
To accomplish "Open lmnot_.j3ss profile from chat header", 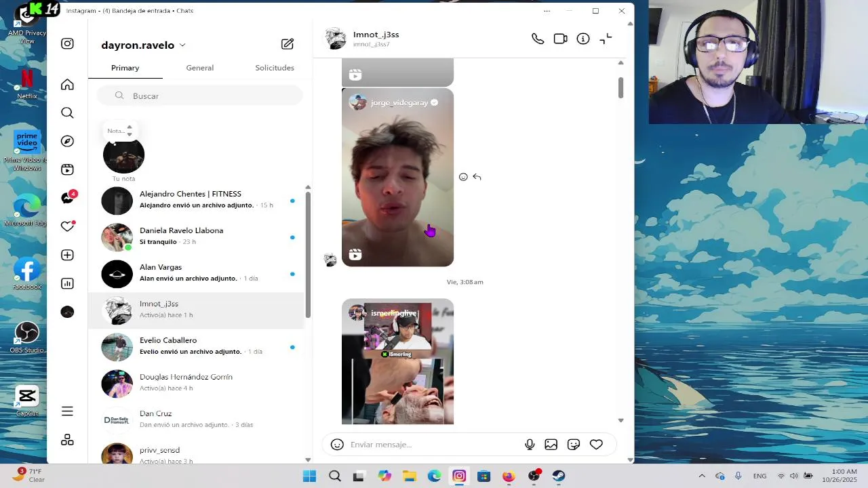I will click(376, 39).
